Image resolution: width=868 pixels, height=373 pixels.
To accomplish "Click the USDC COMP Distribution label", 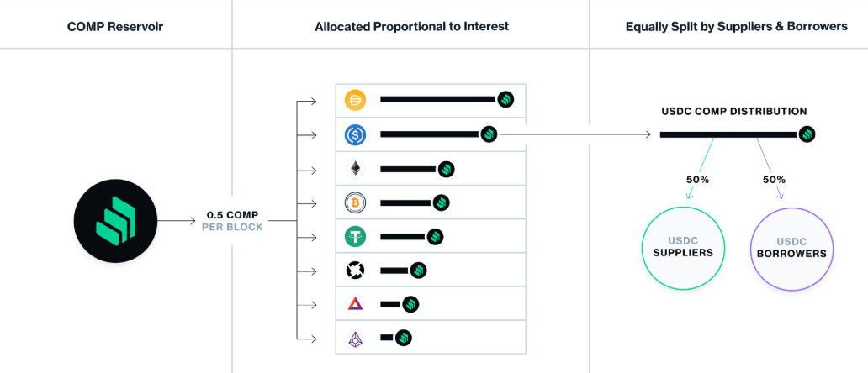I will pyautogui.click(x=734, y=111).
